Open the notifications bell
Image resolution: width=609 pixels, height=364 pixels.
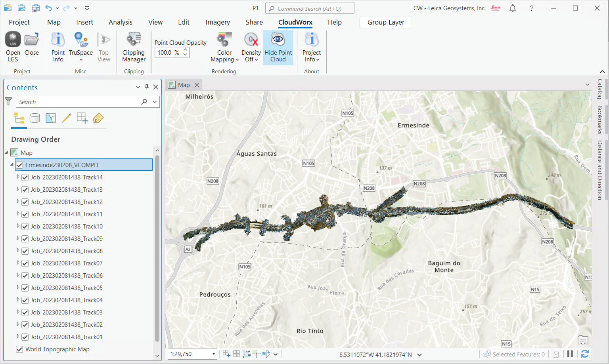click(x=513, y=8)
